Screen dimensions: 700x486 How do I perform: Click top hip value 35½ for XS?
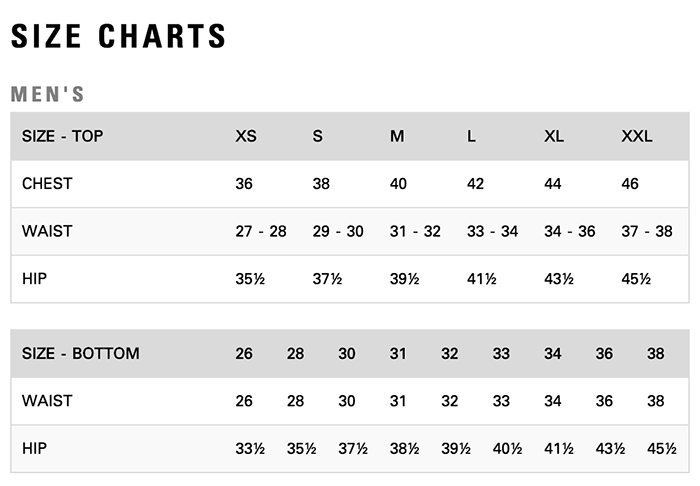point(250,279)
